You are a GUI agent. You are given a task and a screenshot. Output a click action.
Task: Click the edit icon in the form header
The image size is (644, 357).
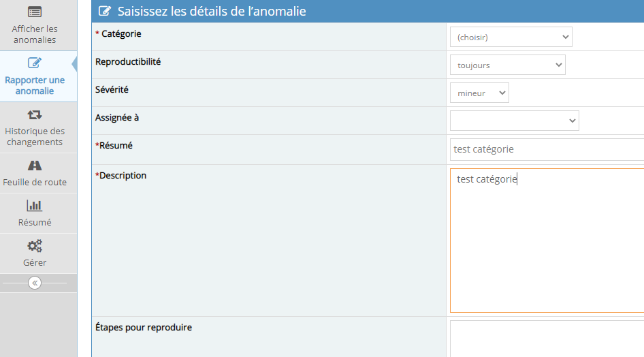coord(105,11)
